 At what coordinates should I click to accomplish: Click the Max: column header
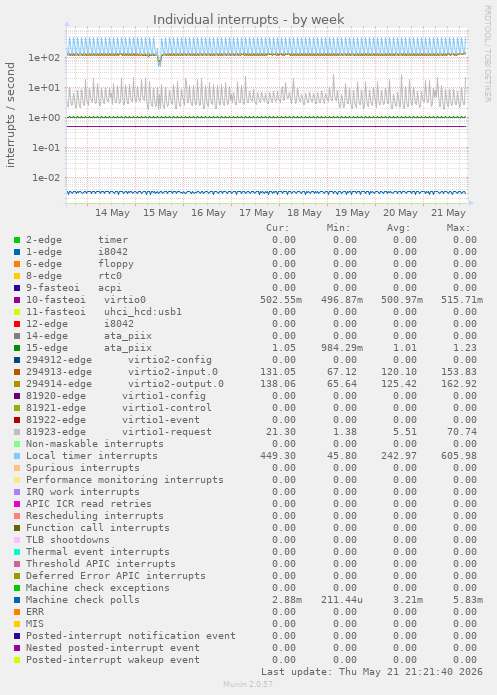458,228
